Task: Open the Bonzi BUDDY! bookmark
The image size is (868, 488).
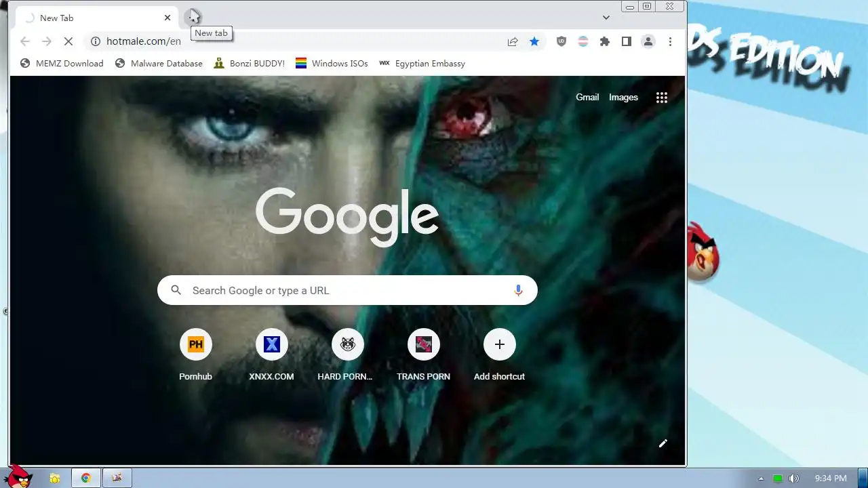Action: point(249,63)
